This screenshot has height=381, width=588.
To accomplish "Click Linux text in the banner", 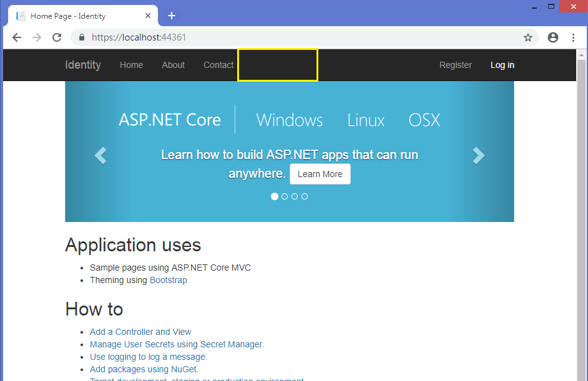I will tap(366, 120).
